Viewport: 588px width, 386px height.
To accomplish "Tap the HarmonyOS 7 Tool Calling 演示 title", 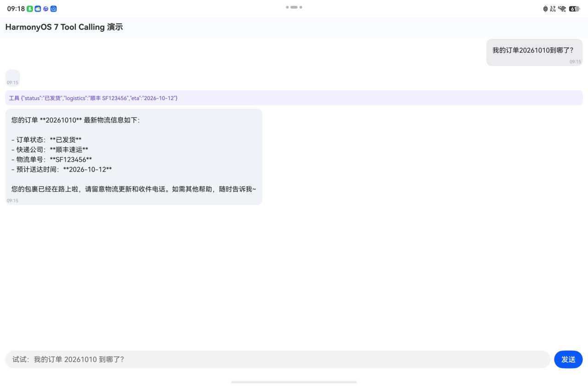I will point(64,27).
